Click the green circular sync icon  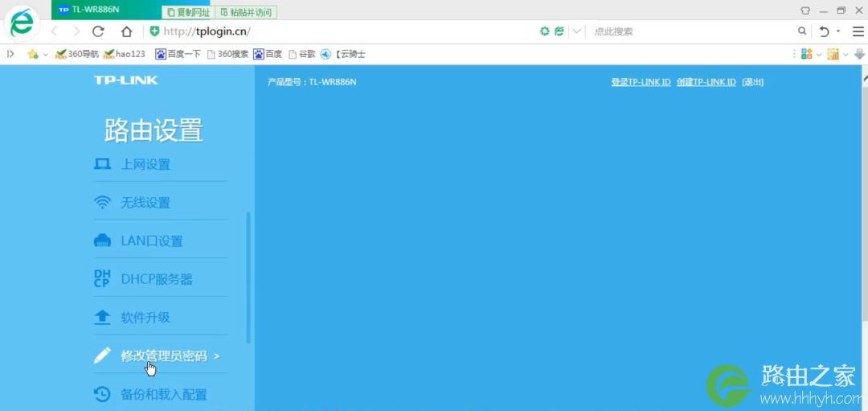point(545,31)
